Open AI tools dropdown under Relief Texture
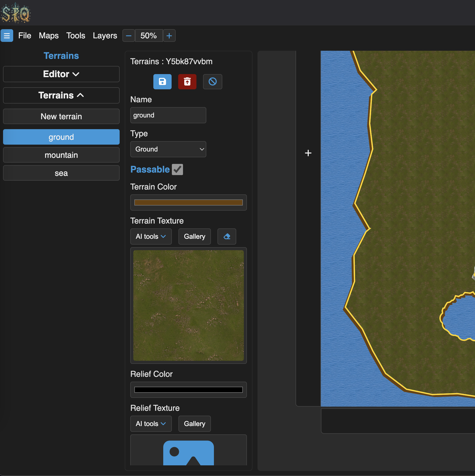Viewport: 475px width, 476px height. pos(151,424)
